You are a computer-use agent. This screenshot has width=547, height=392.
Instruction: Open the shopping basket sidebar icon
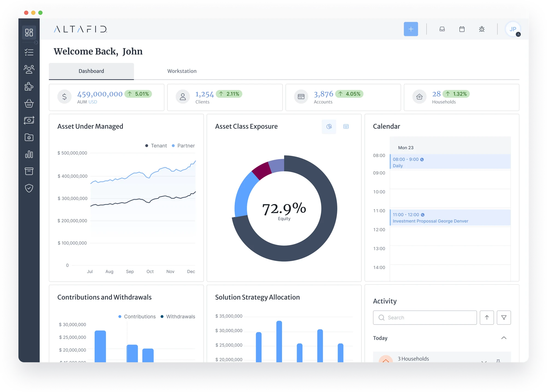point(29,104)
